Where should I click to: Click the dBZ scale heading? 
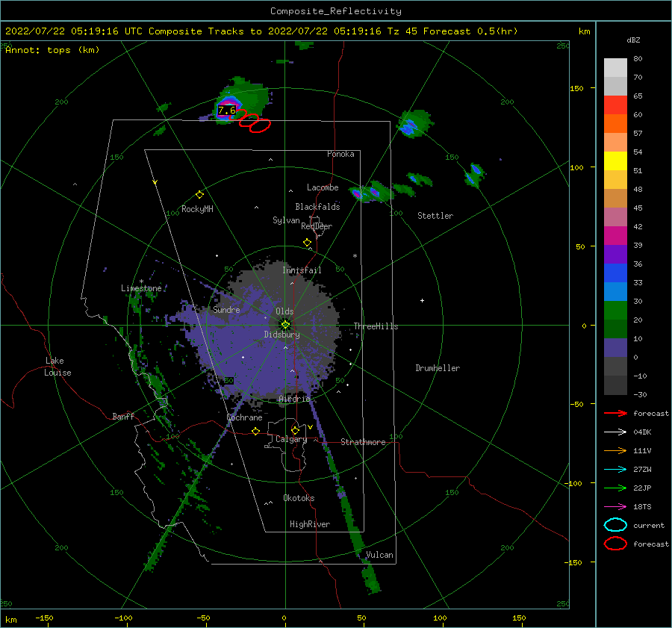pyautogui.click(x=633, y=40)
